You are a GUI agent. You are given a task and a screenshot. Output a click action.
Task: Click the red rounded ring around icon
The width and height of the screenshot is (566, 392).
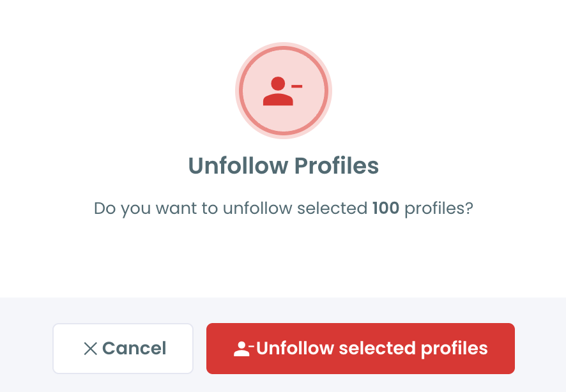(x=283, y=47)
